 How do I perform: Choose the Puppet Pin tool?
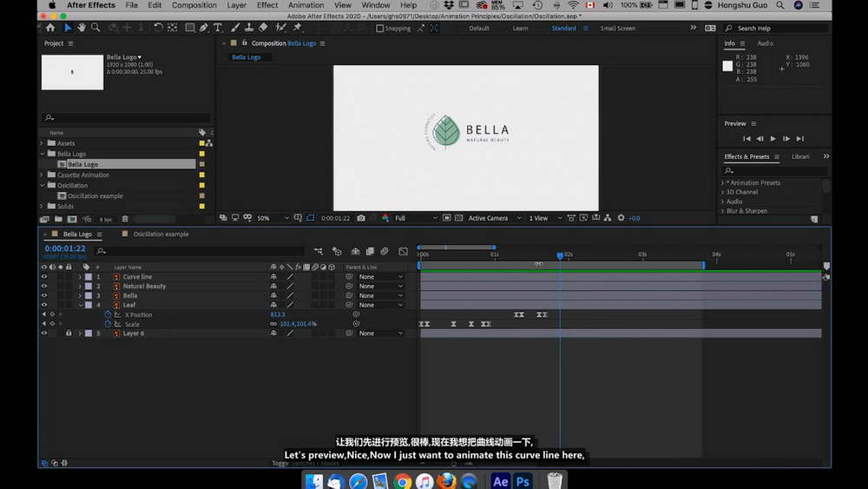click(x=297, y=28)
